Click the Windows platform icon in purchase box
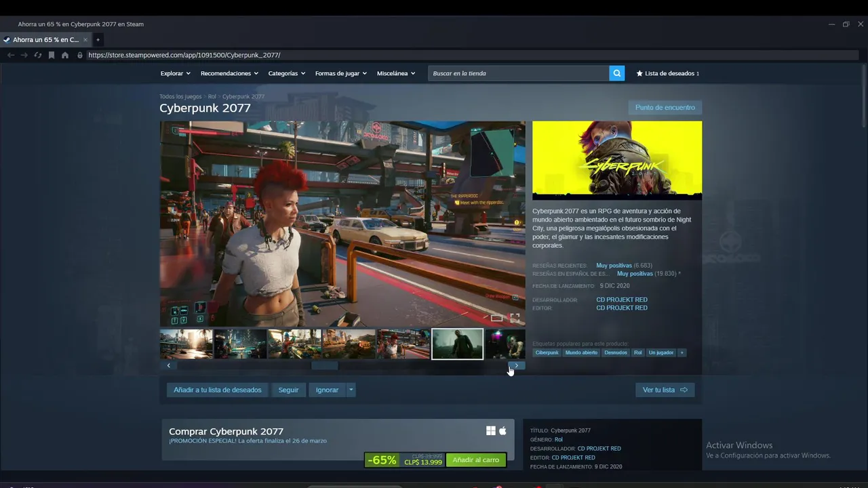The image size is (868, 488). click(x=491, y=431)
